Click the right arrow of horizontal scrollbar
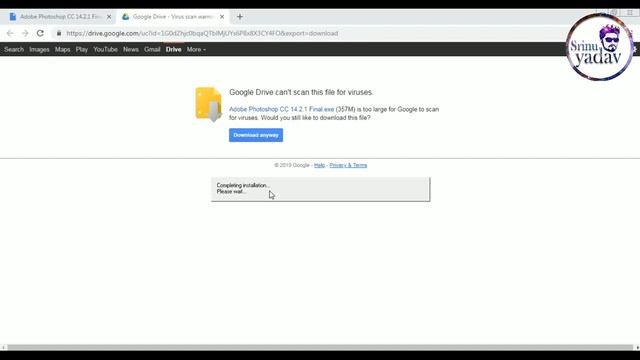Image resolution: width=640 pixels, height=360 pixels. [x=637, y=347]
